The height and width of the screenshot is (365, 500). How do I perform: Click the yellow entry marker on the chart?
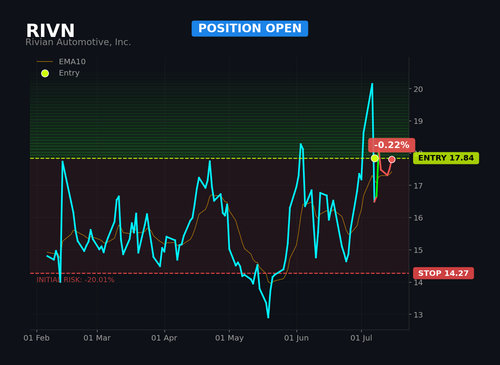click(x=375, y=158)
